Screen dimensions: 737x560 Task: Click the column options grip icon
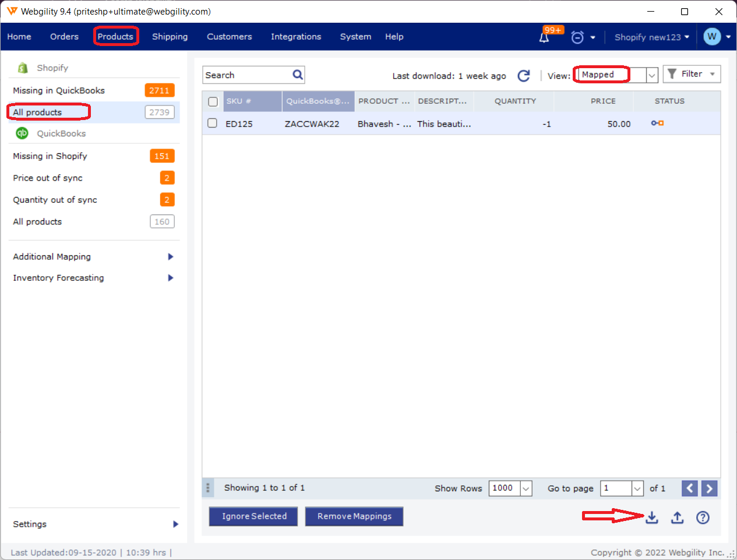pos(207,488)
